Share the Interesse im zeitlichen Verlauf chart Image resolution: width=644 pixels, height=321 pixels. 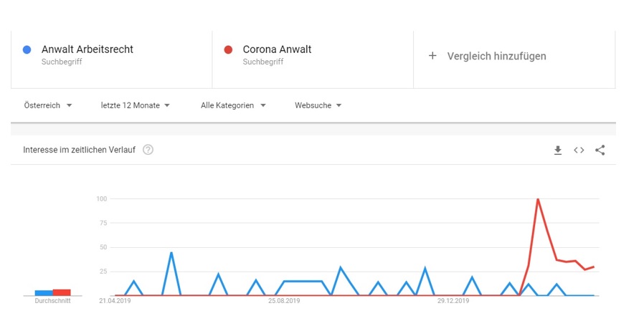(x=600, y=150)
